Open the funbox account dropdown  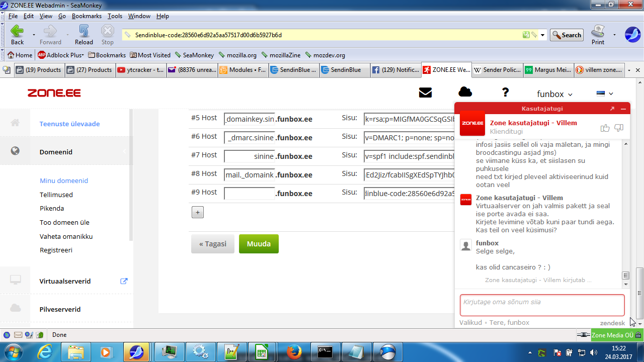click(x=554, y=94)
